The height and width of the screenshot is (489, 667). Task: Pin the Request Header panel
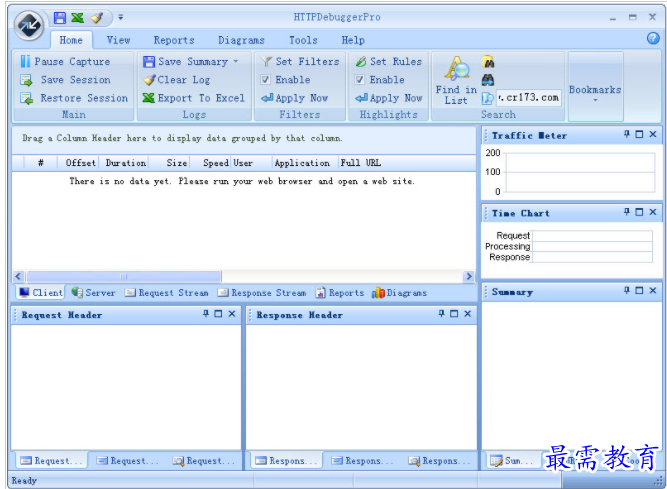coord(206,314)
